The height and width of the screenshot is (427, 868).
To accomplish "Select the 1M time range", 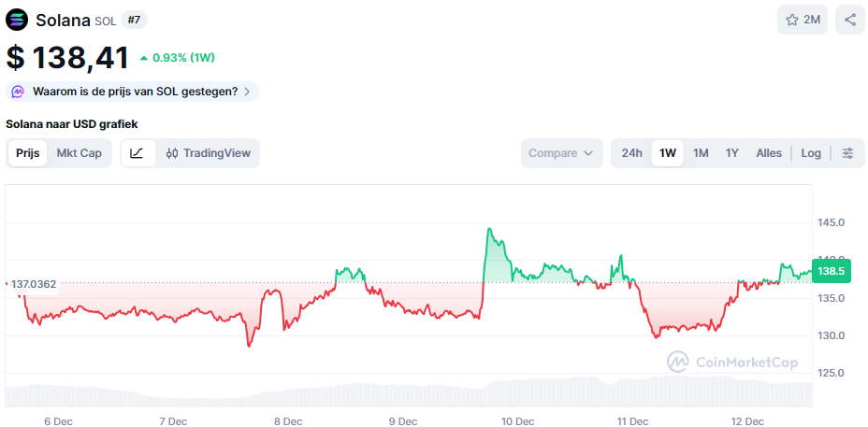I will (701, 153).
